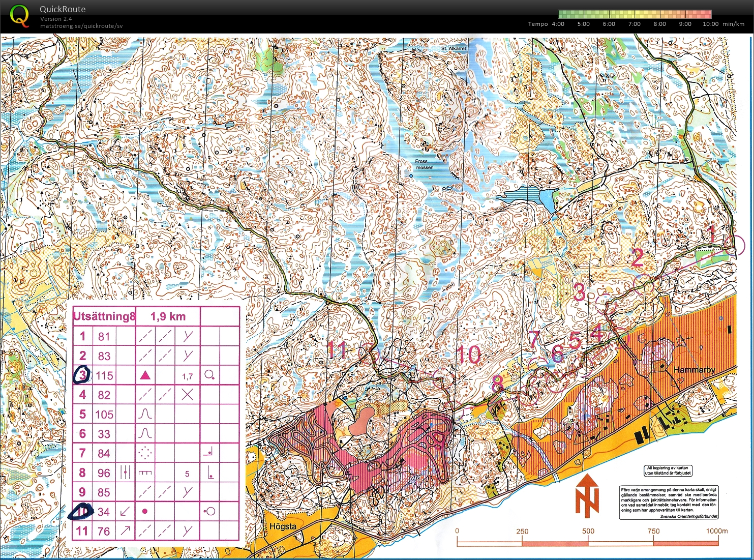This screenshot has height=560, width=754.
Task: Click the St. Alkärret label on the map
Action: [x=454, y=48]
